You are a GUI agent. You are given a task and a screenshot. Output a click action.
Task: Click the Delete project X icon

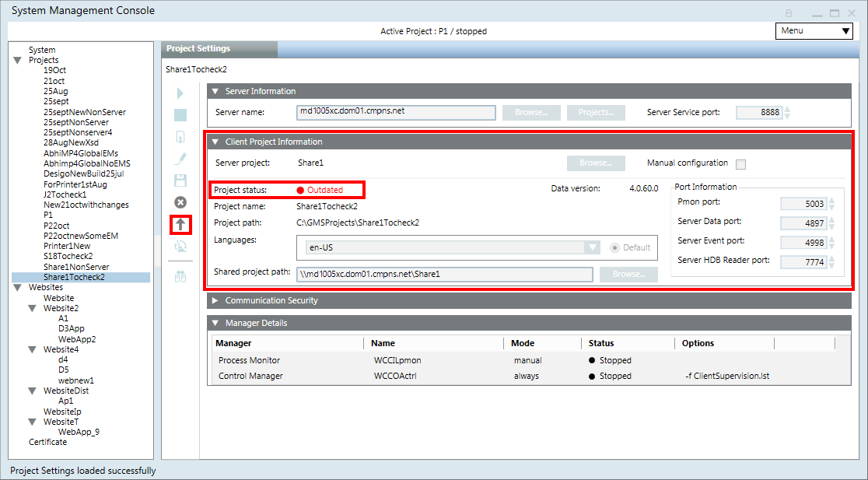[180, 202]
